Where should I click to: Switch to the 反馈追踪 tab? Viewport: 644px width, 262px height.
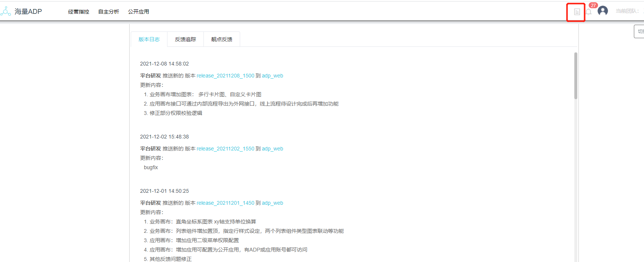(185, 39)
